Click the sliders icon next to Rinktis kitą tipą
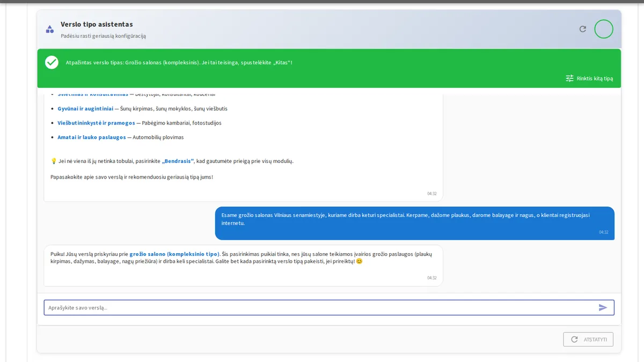644x362 pixels. pyautogui.click(x=570, y=78)
